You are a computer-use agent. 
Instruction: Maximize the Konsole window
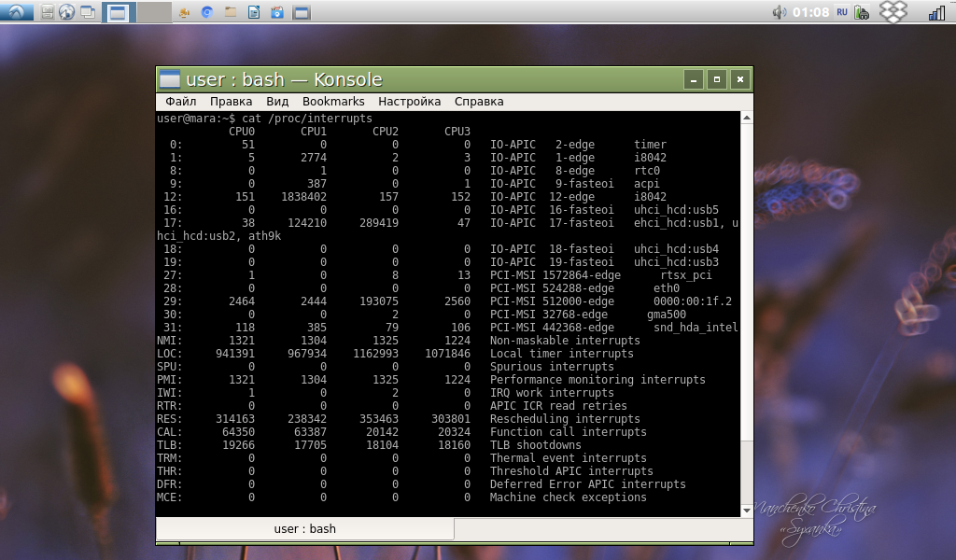tap(717, 79)
